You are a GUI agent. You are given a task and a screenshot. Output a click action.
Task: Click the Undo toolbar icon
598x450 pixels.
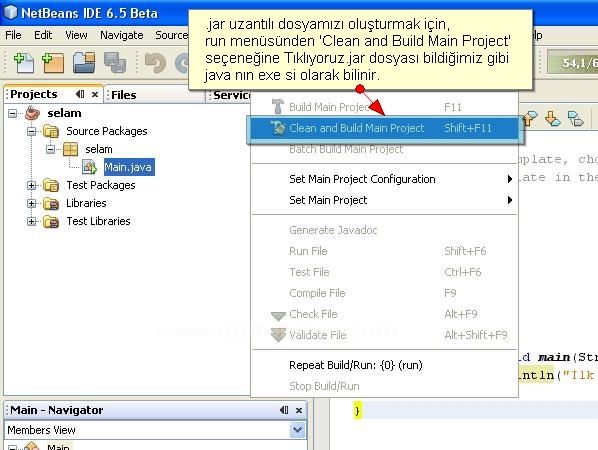[x=155, y=63]
